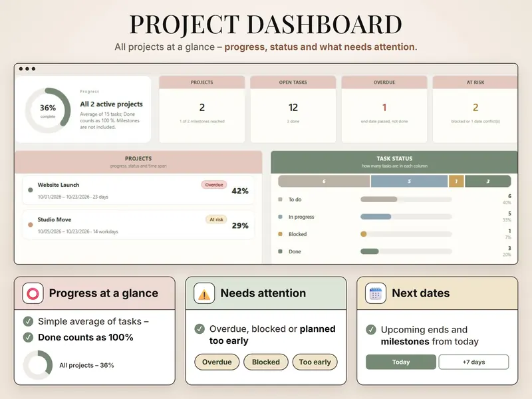532x399 pixels.
Task: Select the +7 days button
Action: tap(473, 362)
